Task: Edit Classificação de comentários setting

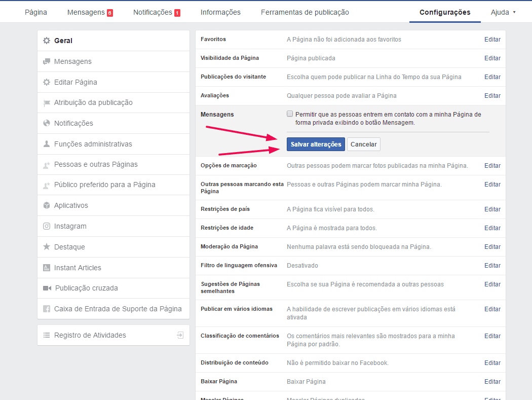Action: [x=492, y=336]
